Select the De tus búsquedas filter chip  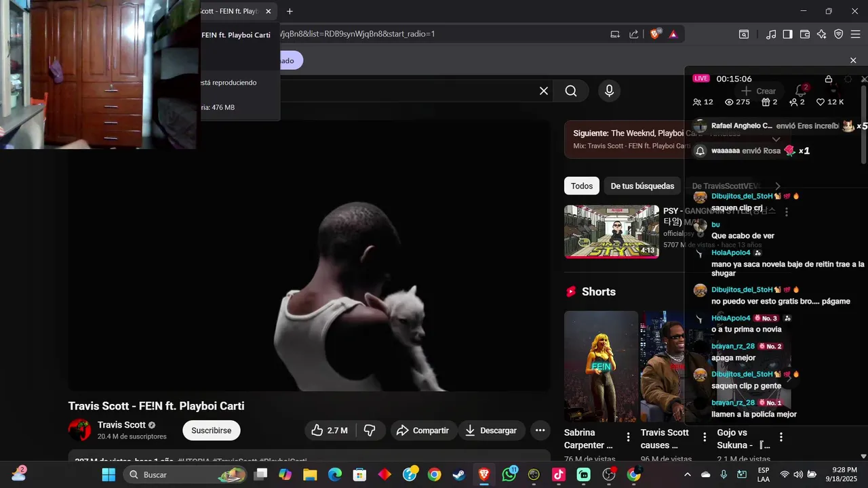[642, 186]
